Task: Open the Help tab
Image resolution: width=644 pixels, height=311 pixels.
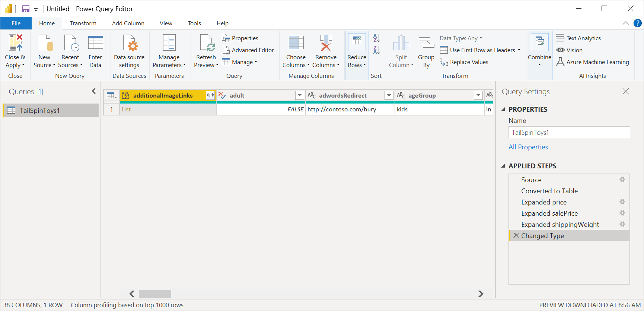Action: tap(223, 23)
